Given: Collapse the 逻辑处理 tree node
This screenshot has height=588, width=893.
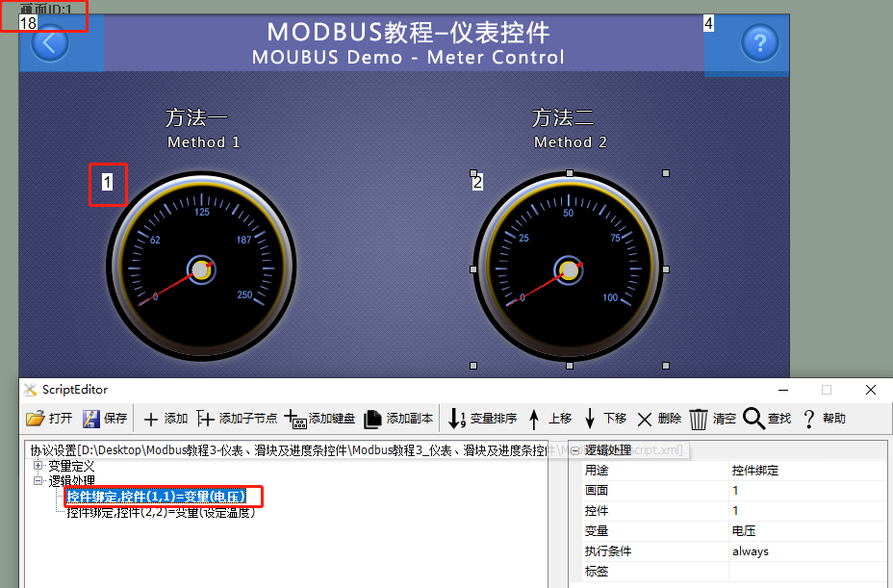Looking at the screenshot, I should pos(38,481).
